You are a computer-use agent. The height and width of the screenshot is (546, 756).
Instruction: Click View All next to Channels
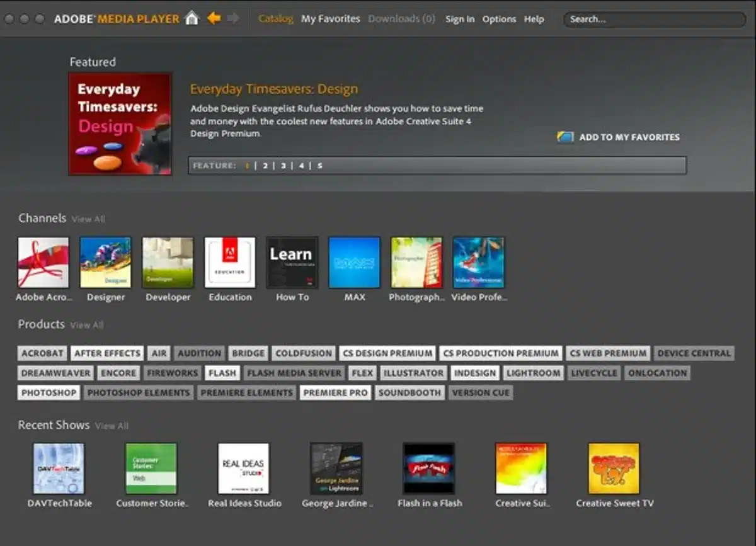coord(88,219)
